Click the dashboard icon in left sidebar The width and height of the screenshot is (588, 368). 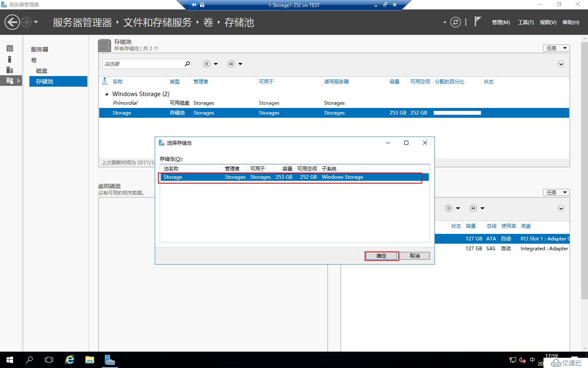[10, 49]
